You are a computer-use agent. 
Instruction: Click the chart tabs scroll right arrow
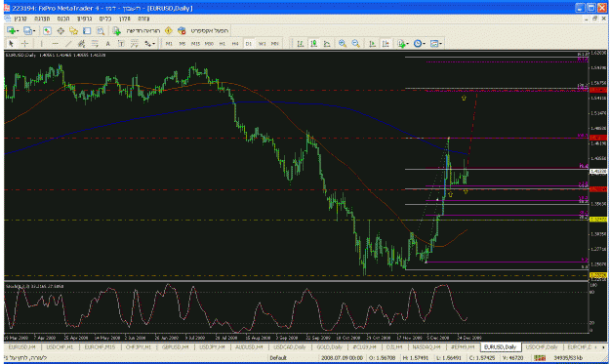click(x=603, y=347)
